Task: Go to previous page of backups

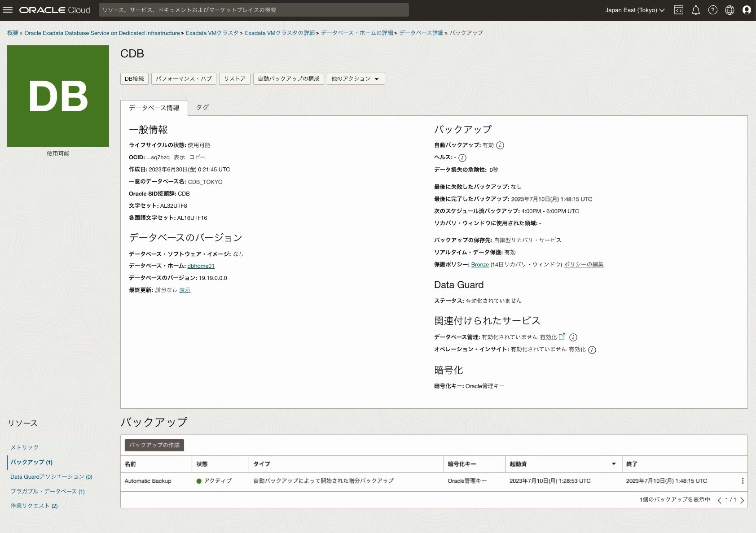Action: [x=719, y=500]
